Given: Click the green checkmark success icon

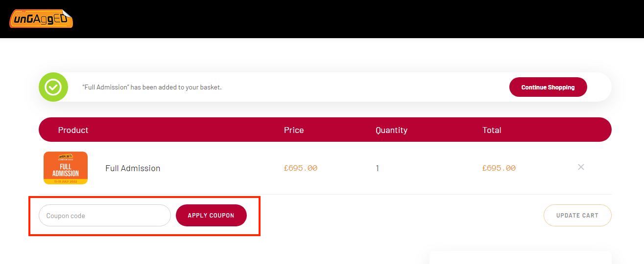Looking at the screenshot, I should pos(53,87).
